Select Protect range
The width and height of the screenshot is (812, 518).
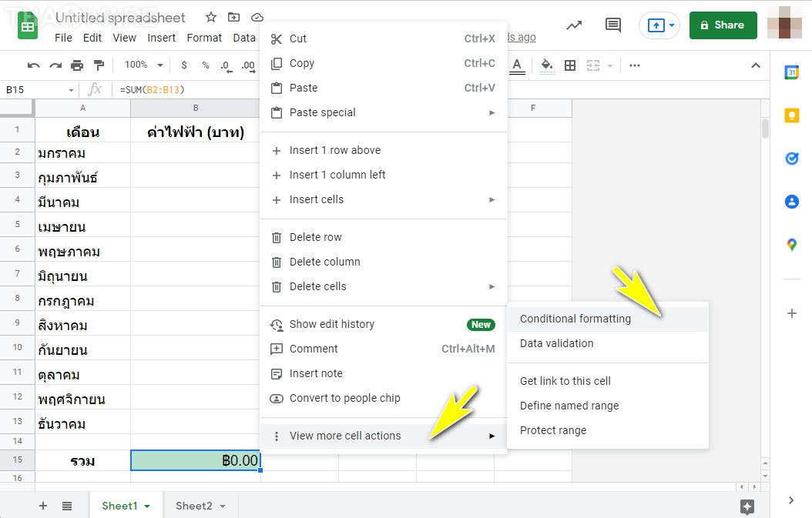[x=607, y=430]
